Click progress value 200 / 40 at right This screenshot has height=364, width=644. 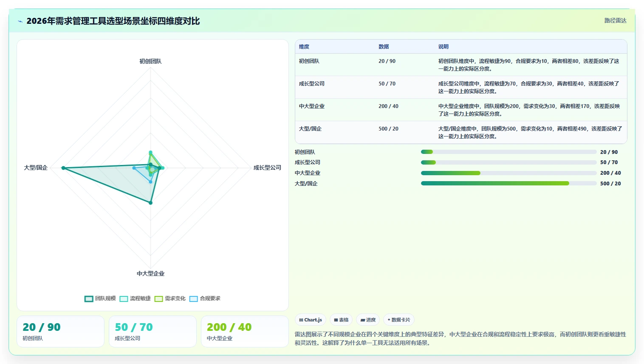tap(610, 173)
